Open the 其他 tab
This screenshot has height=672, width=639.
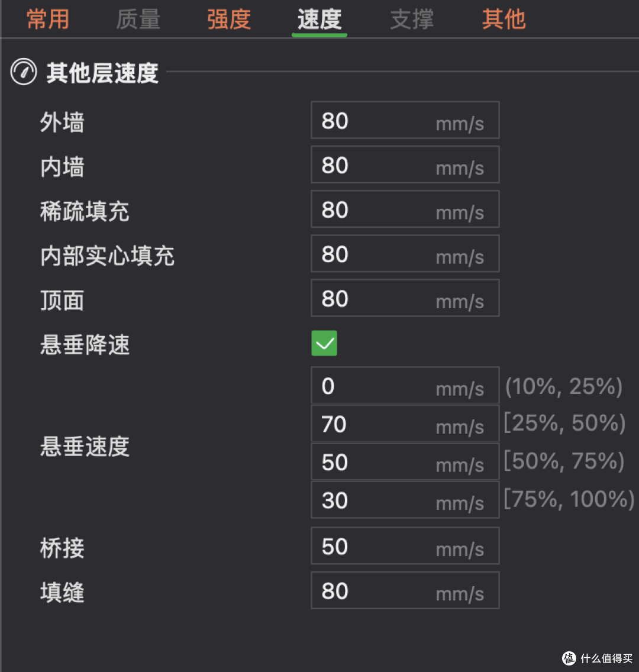point(504,20)
